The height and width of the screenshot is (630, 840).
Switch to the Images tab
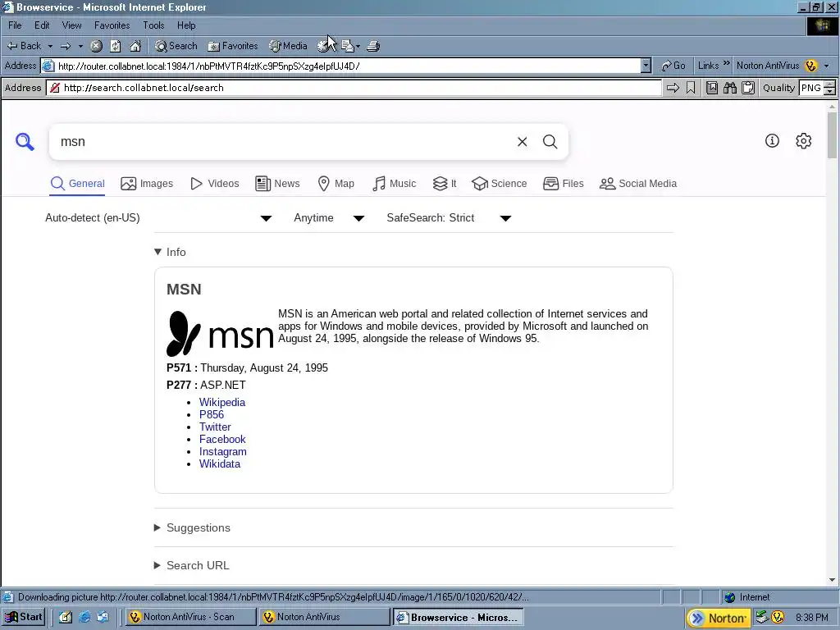(x=147, y=184)
